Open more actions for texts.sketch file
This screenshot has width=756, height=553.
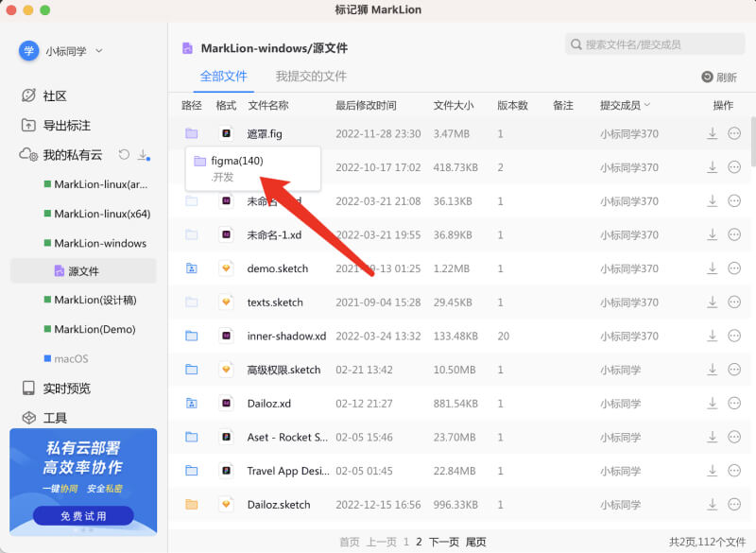pyautogui.click(x=734, y=302)
